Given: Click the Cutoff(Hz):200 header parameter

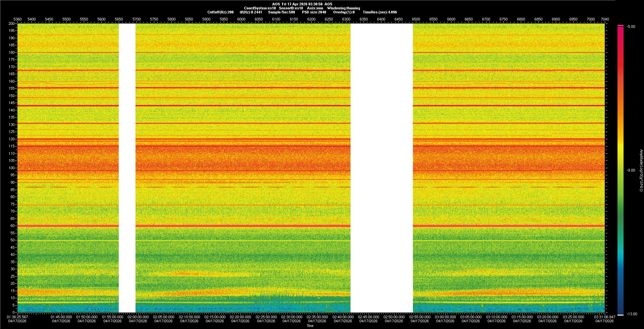Looking at the screenshot, I should tap(220, 12).
